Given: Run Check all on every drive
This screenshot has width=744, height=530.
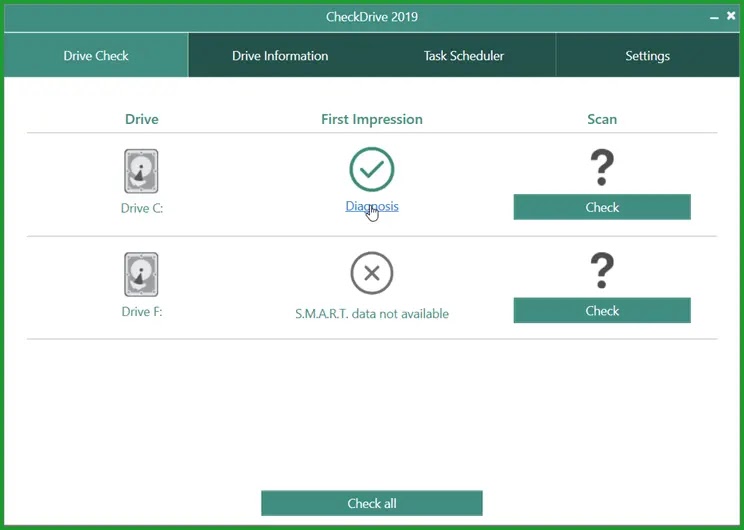Looking at the screenshot, I should pyautogui.click(x=372, y=503).
